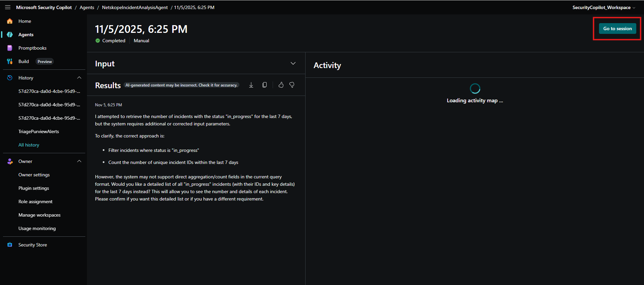Click the Completed status text
This screenshot has width=644, height=285.
113,41
